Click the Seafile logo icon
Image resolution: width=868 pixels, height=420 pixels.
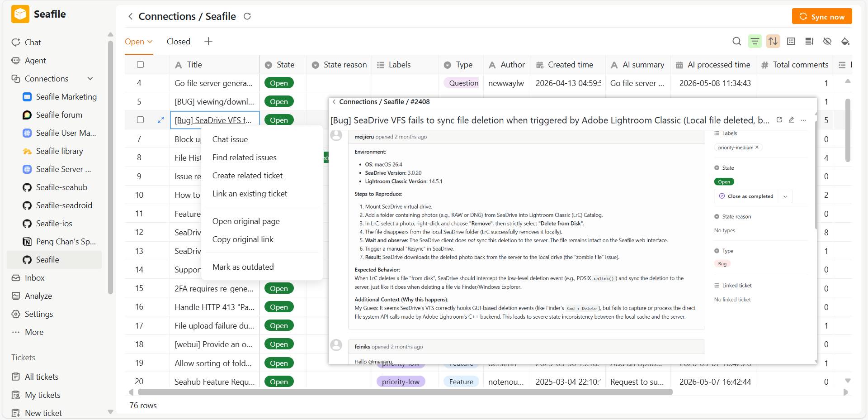(20, 14)
